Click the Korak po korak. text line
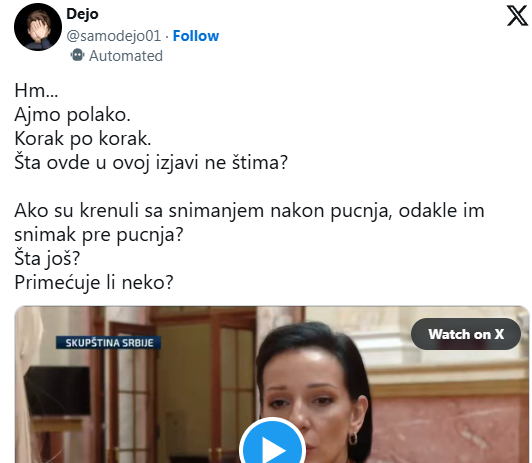Image resolution: width=532 pixels, height=463 pixels. [82, 139]
